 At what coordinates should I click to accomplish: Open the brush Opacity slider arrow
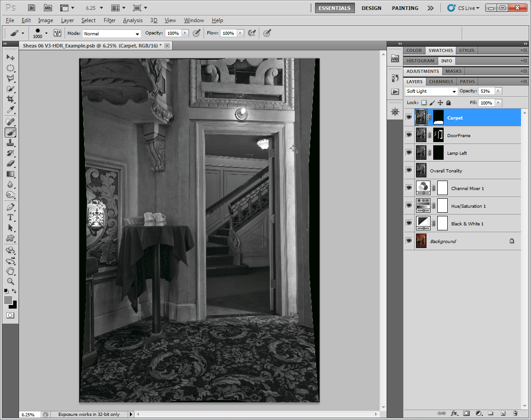[x=185, y=33]
